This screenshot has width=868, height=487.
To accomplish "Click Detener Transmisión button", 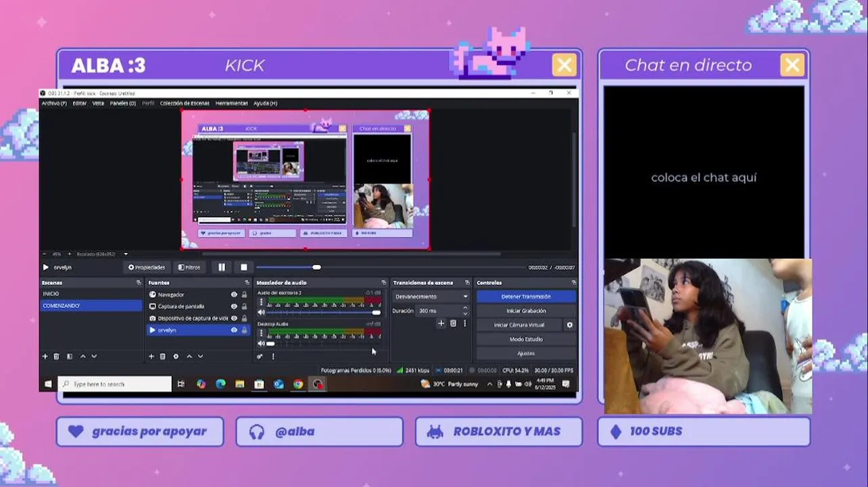I will [526, 296].
